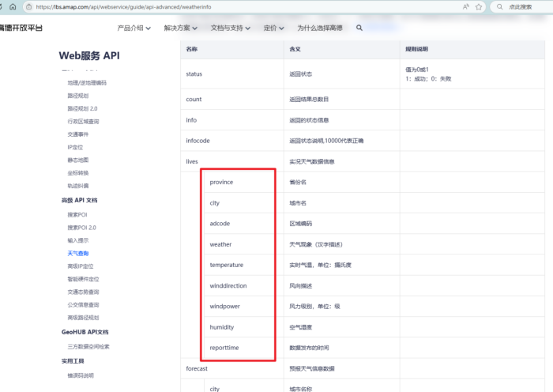Open 智能硬件定位 sidebar item
The height and width of the screenshot is (392, 553).
(x=83, y=279)
